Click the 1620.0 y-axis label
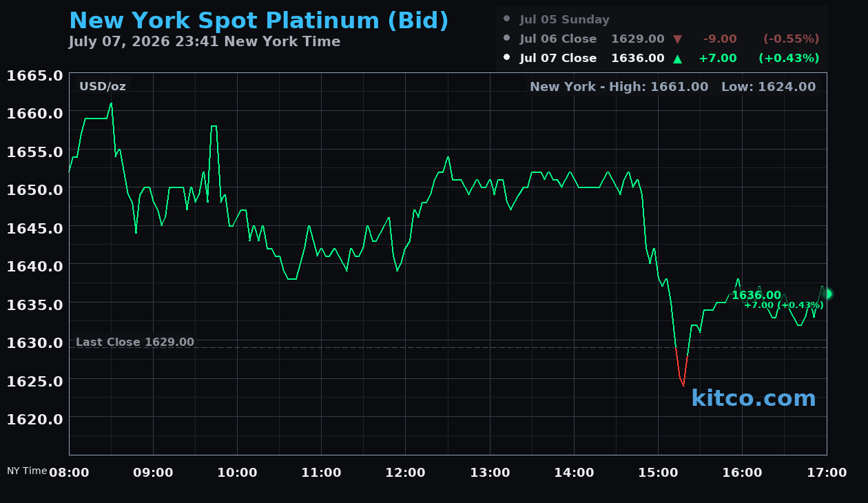This screenshot has height=503, width=868. tap(35, 419)
